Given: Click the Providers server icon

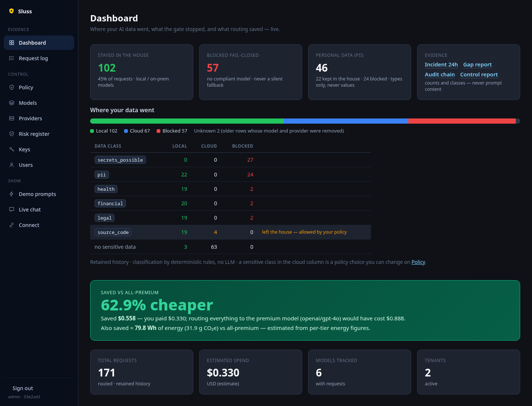Looking at the screenshot, I should pos(11,118).
